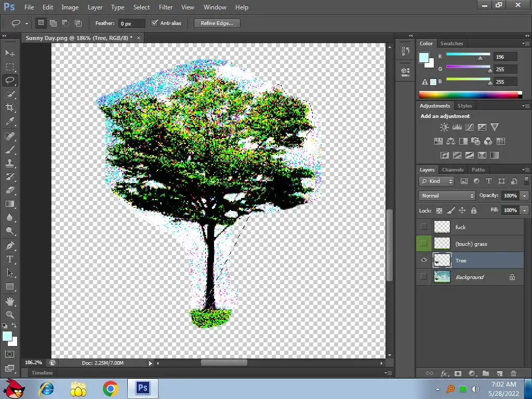This screenshot has width=532, height=399.
Task: Select the Zoom tool
Action: 10,314
